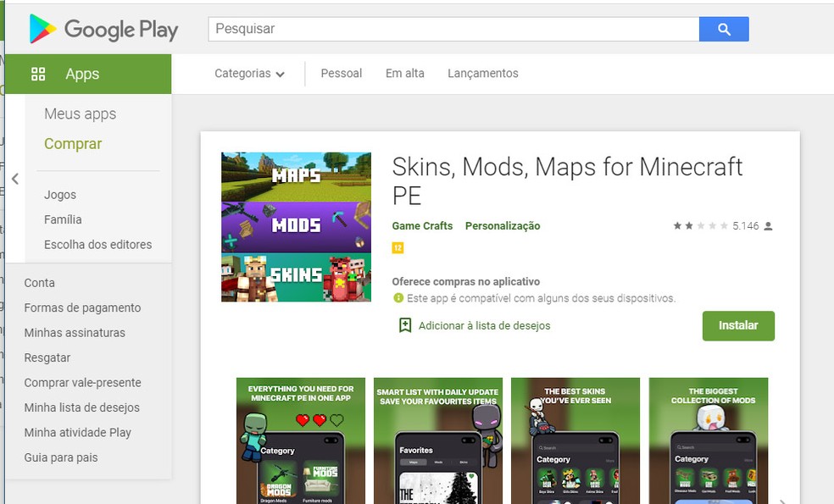Collapse sidebar with left chevron arrow
Image resolution: width=834 pixels, height=504 pixels.
15,179
